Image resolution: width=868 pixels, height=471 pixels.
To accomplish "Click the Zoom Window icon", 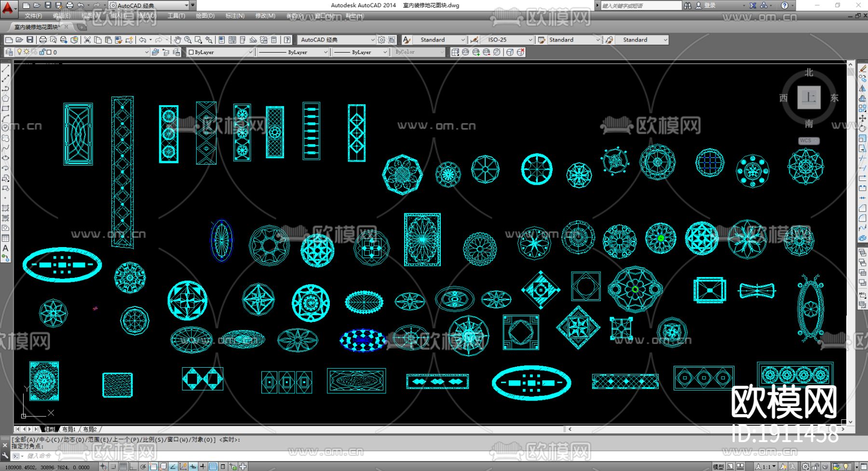I will click(198, 40).
